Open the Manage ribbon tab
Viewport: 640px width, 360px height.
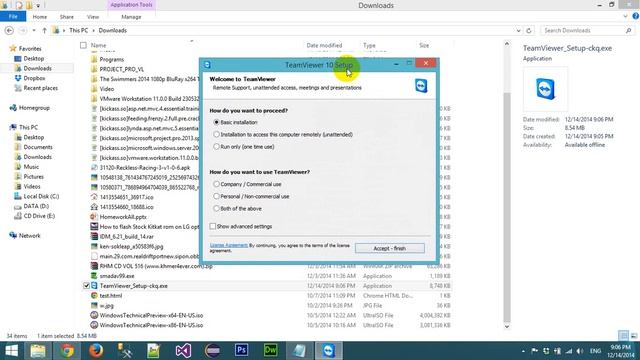pos(131,17)
